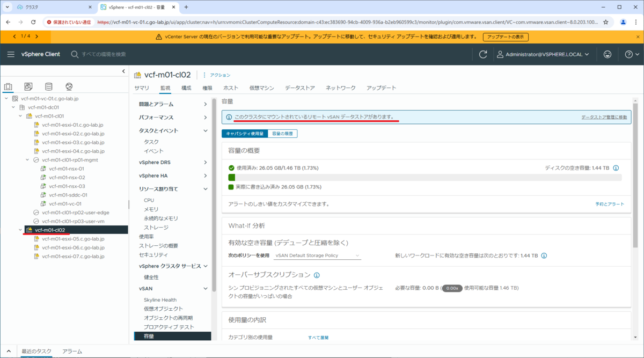Expand bottom panel with double-chevron icon
The image size is (644, 358).
tap(10, 350)
